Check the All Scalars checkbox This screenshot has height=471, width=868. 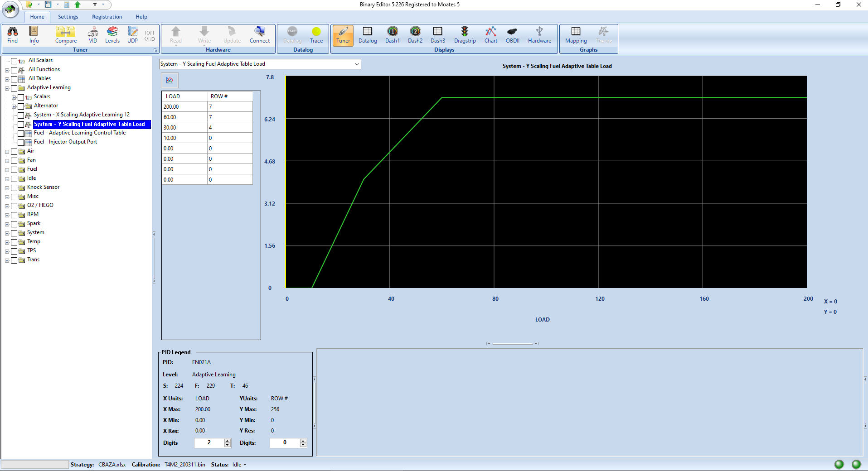click(x=14, y=61)
